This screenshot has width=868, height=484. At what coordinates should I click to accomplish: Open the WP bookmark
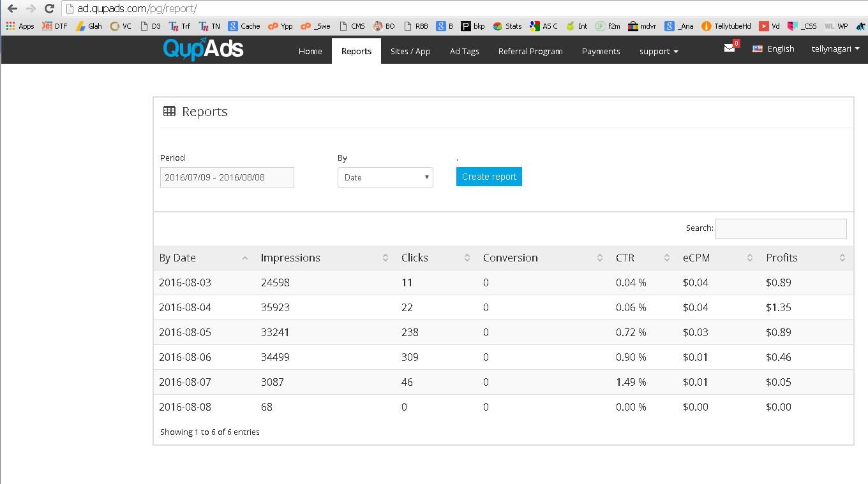click(837, 26)
